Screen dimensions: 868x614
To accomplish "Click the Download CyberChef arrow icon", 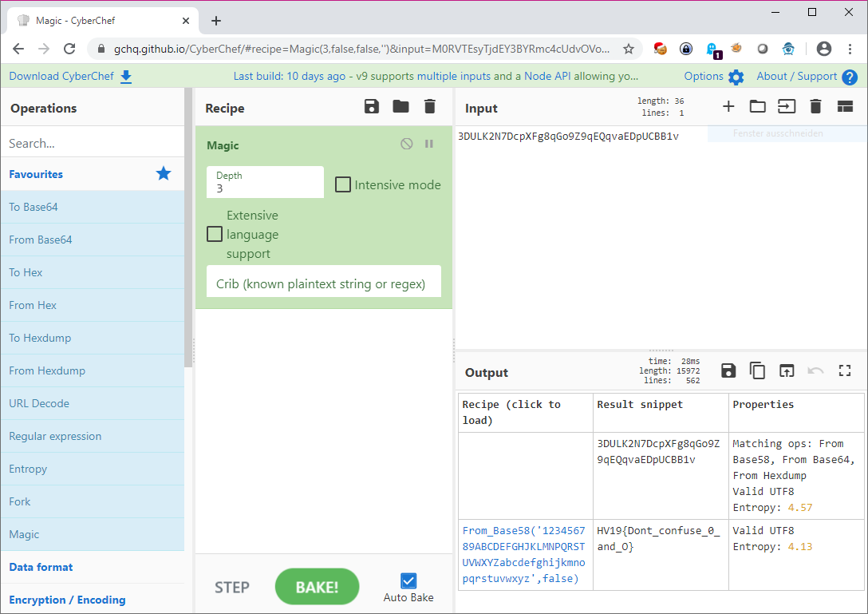I will point(126,77).
